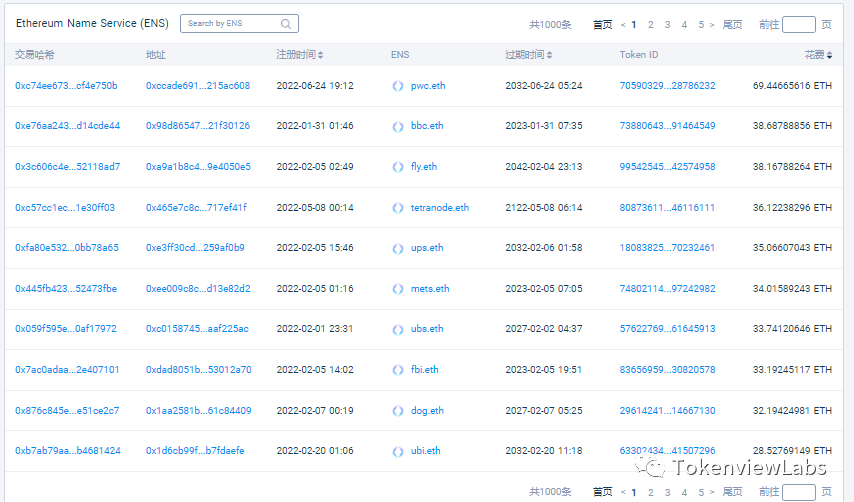Click the search magnifier icon

tap(286, 23)
